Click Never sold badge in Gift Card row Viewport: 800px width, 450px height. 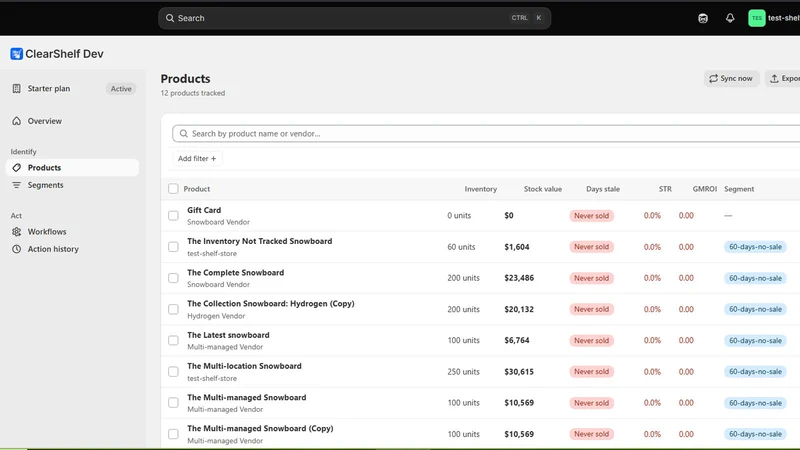(x=591, y=216)
